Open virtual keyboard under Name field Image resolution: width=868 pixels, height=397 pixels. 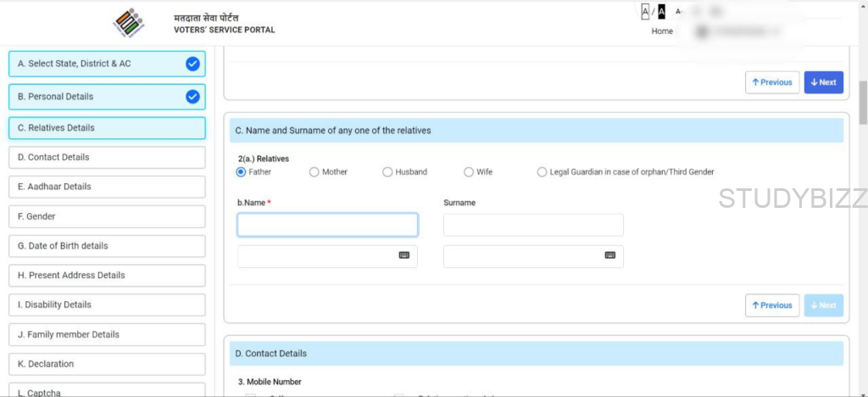[403, 254]
